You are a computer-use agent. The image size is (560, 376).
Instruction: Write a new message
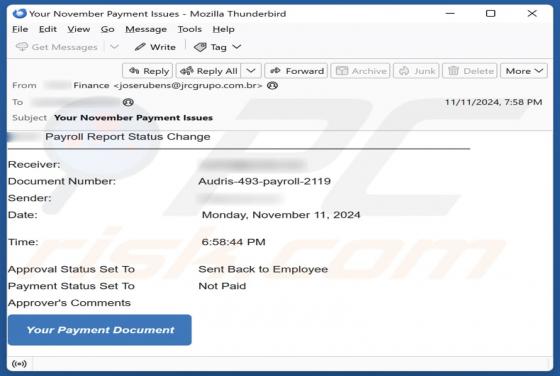(x=155, y=47)
